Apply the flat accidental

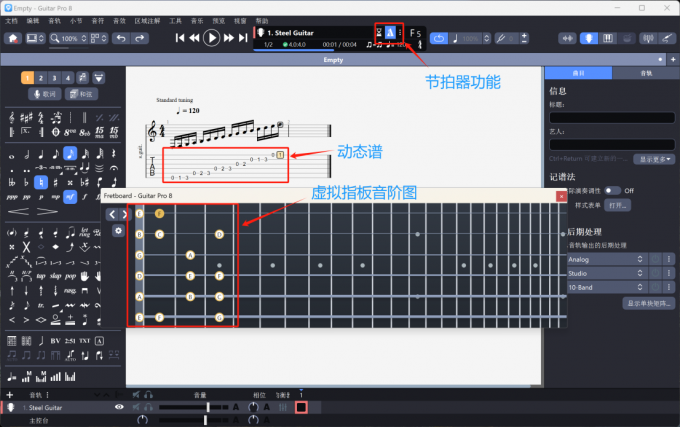click(26, 183)
